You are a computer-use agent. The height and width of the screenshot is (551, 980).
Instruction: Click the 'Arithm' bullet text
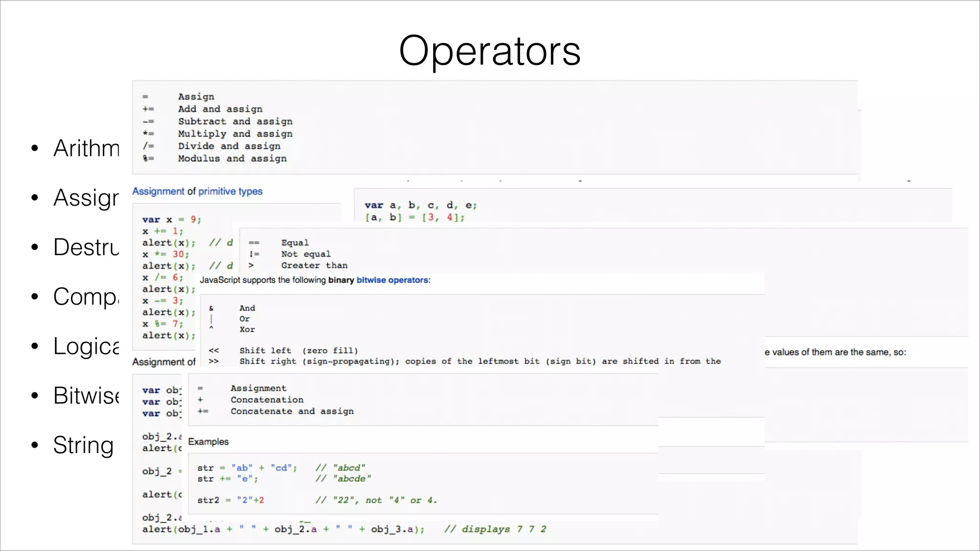coord(86,148)
